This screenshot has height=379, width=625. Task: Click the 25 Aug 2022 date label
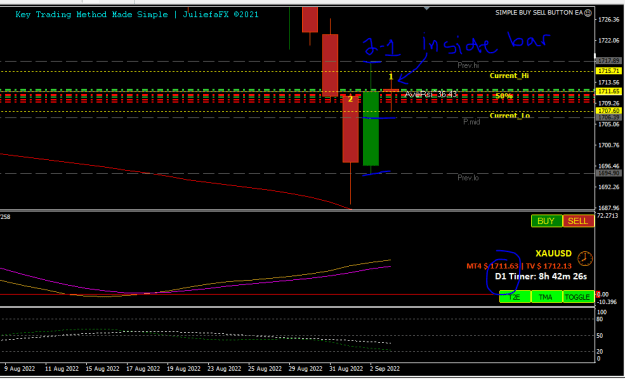[x=265, y=369]
